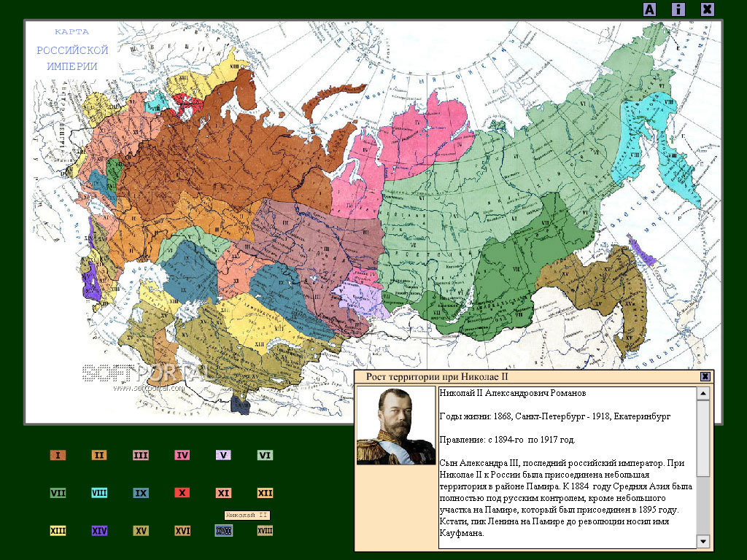
Task: Select the yellow legend box labeled XIII
Action: (58, 531)
